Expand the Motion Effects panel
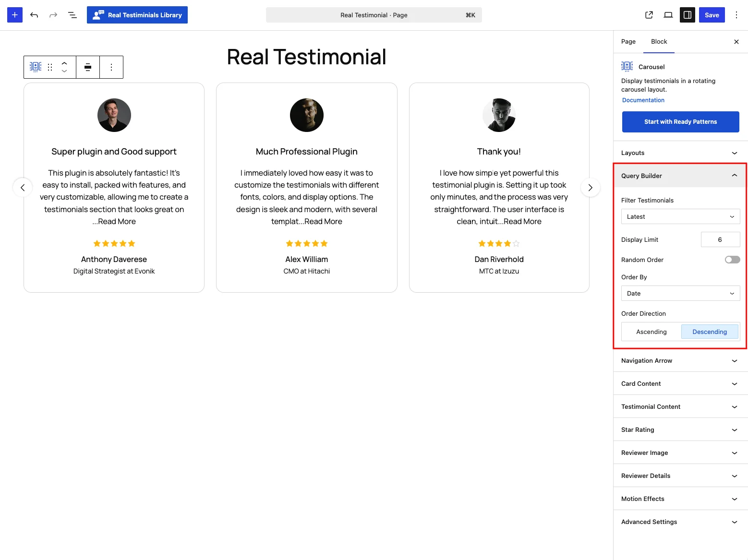Image resolution: width=748 pixels, height=560 pixels. coord(681,499)
